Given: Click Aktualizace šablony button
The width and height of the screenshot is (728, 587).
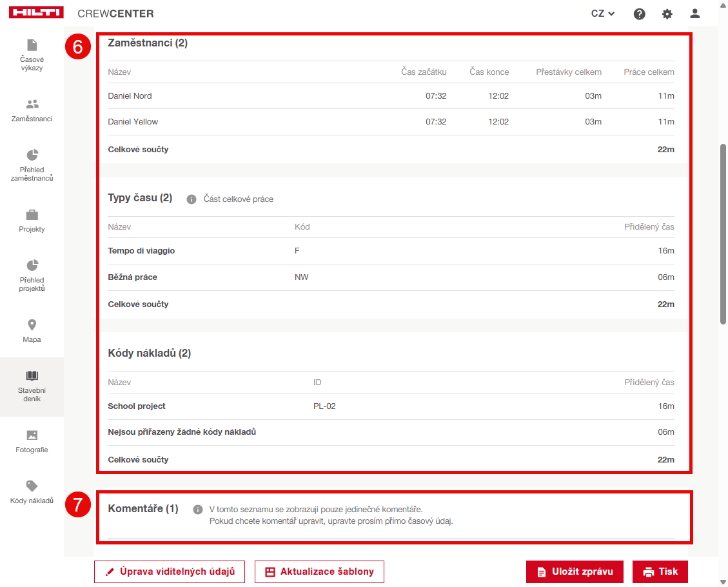Looking at the screenshot, I should (x=319, y=572).
